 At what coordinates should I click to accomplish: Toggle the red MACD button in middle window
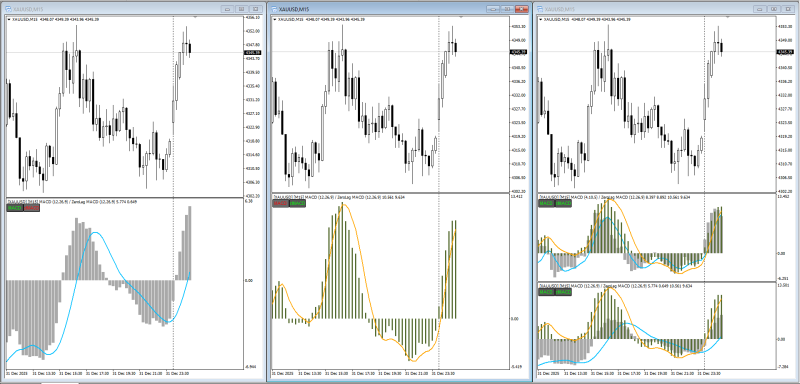tap(281, 203)
